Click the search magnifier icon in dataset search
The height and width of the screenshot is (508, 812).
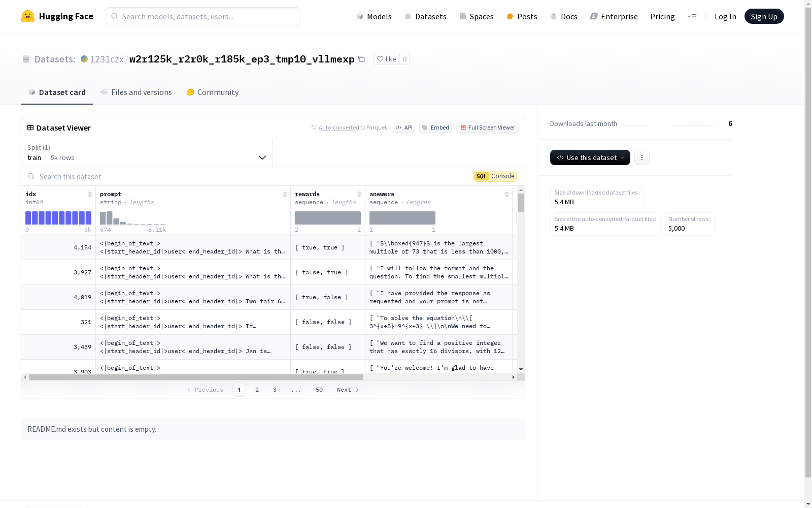point(31,176)
